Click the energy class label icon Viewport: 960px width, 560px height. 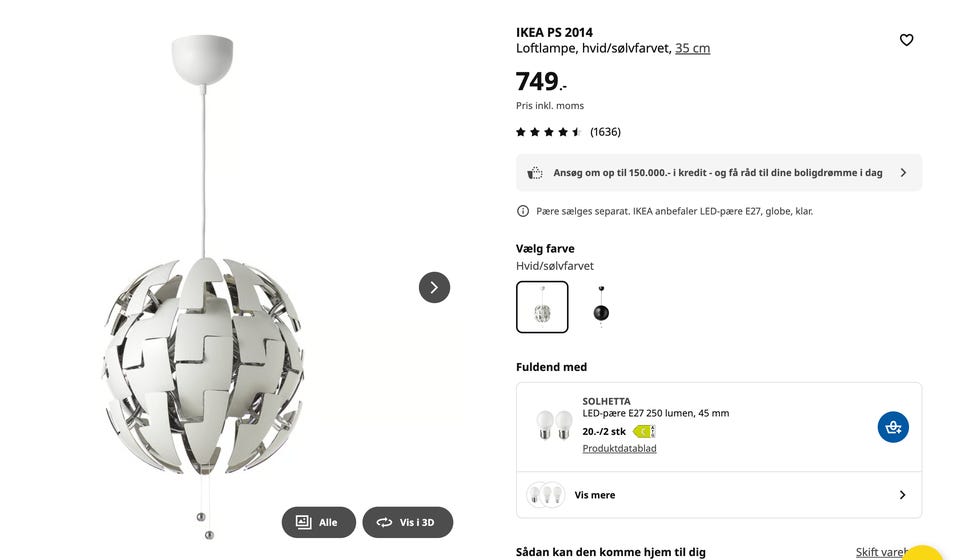point(643,431)
